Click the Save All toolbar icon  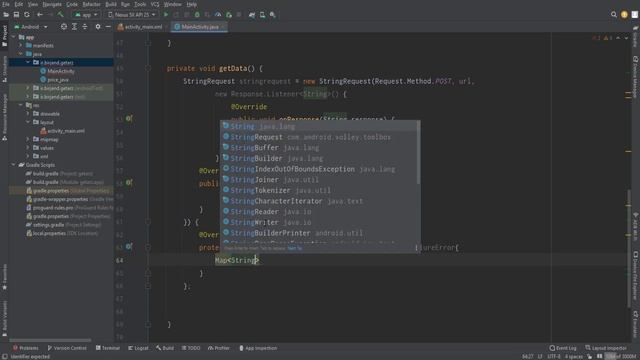[x=16, y=15]
